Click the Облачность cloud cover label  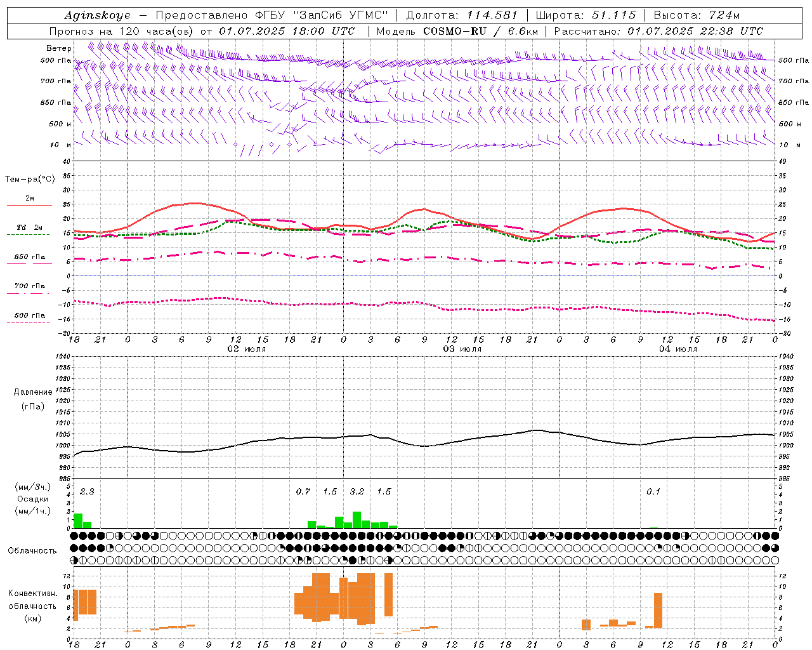[x=32, y=551]
